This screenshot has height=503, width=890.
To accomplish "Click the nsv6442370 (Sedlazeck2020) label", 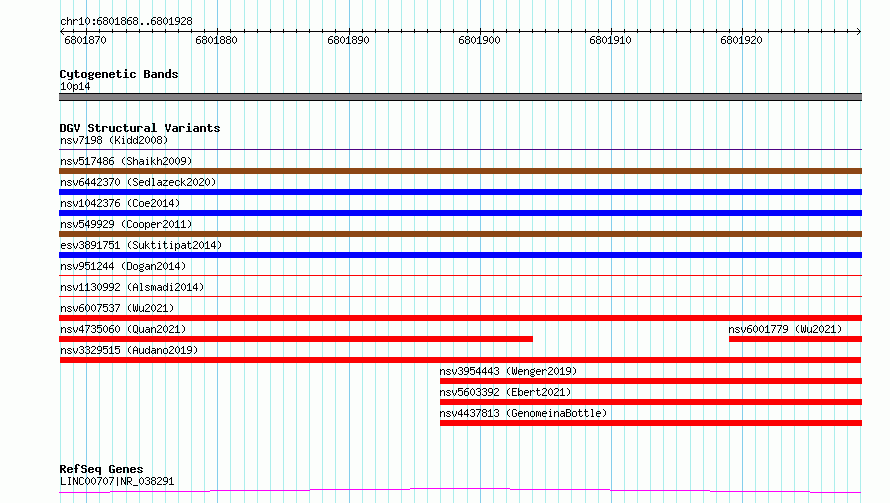I will point(138,182).
